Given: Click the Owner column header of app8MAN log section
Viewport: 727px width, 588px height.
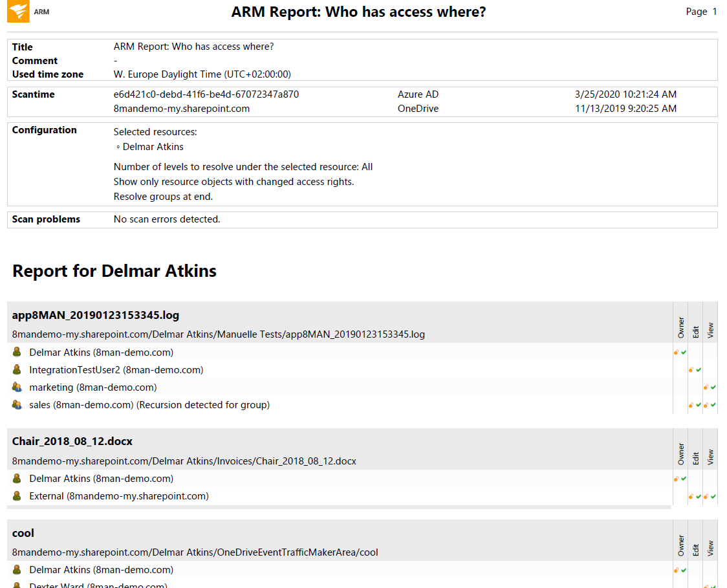Looking at the screenshot, I should [680, 327].
